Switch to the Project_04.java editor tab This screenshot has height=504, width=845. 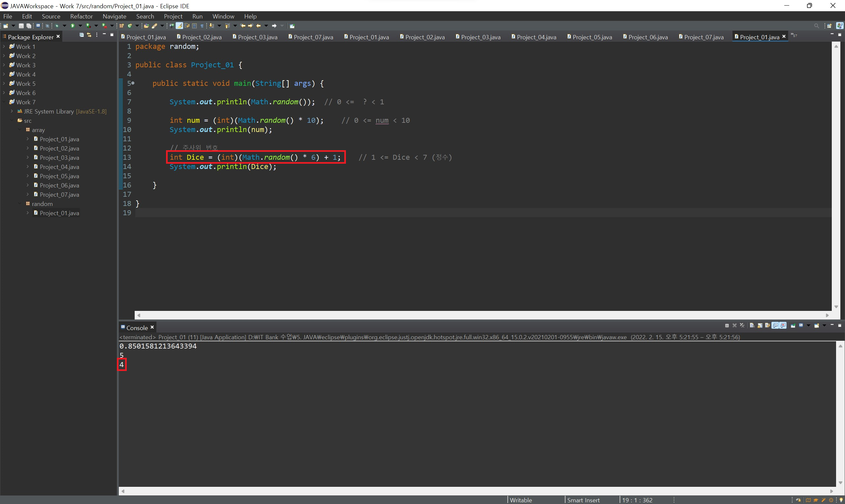[536, 37]
